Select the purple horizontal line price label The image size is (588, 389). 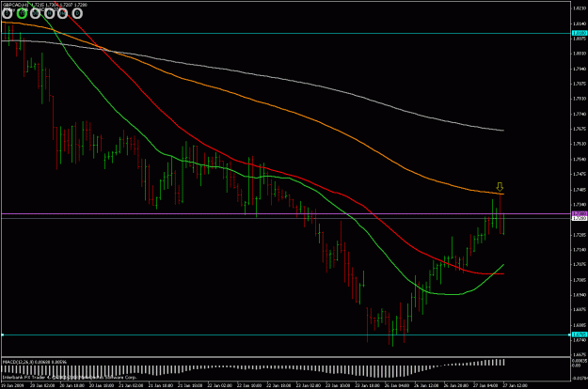coord(579,213)
